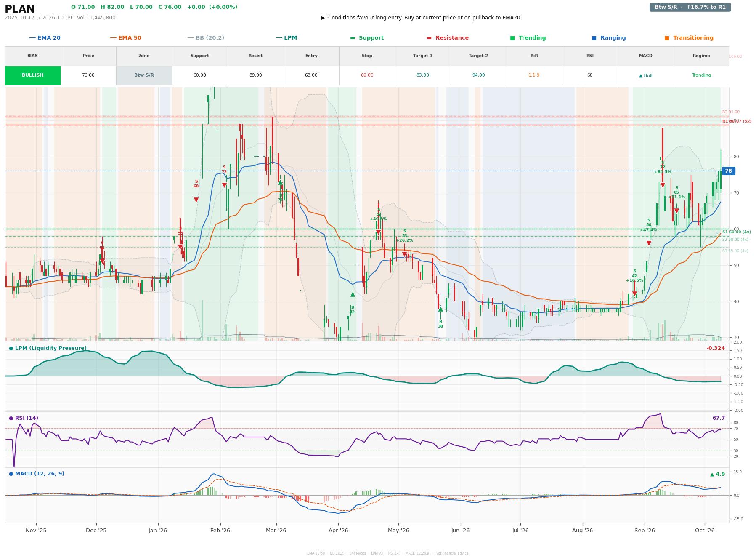Click the LPM reading -0.324
756x560 pixels.
(716, 348)
